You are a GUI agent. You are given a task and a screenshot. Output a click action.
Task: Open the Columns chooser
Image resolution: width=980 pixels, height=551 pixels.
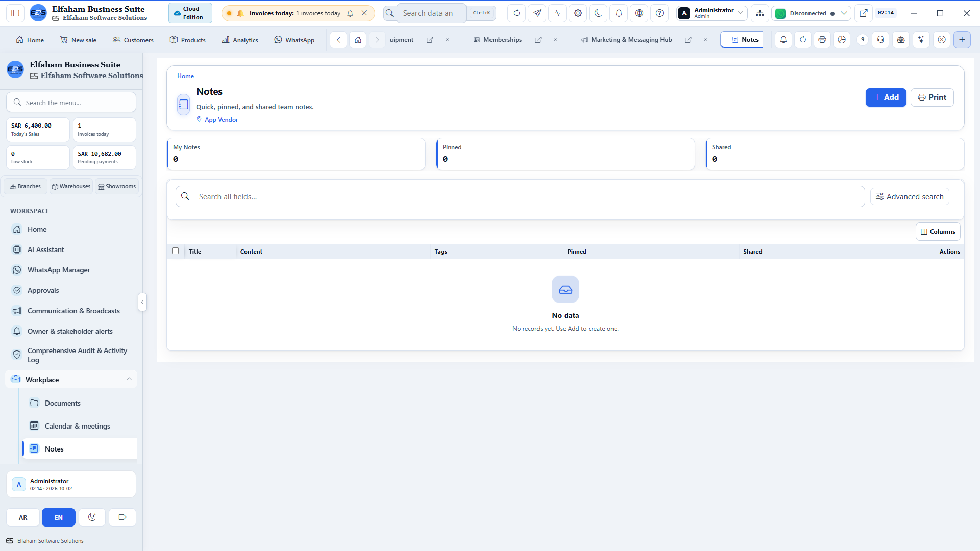click(938, 232)
